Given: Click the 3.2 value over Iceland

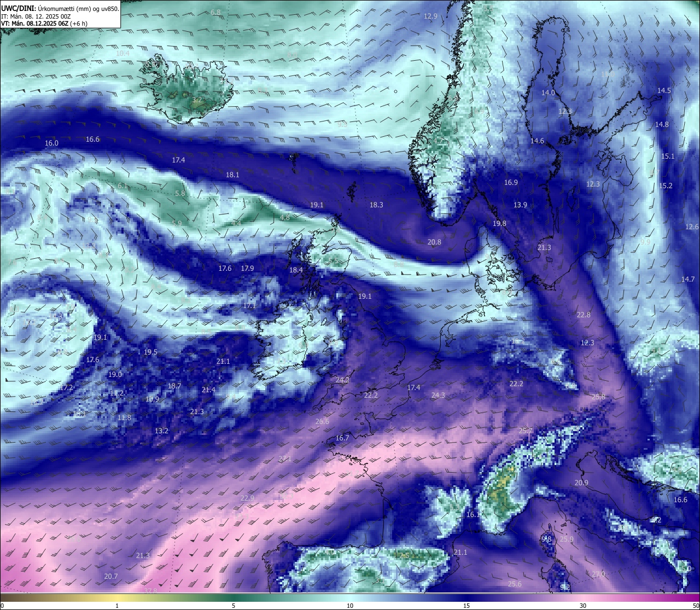Looking at the screenshot, I should pos(197,100).
